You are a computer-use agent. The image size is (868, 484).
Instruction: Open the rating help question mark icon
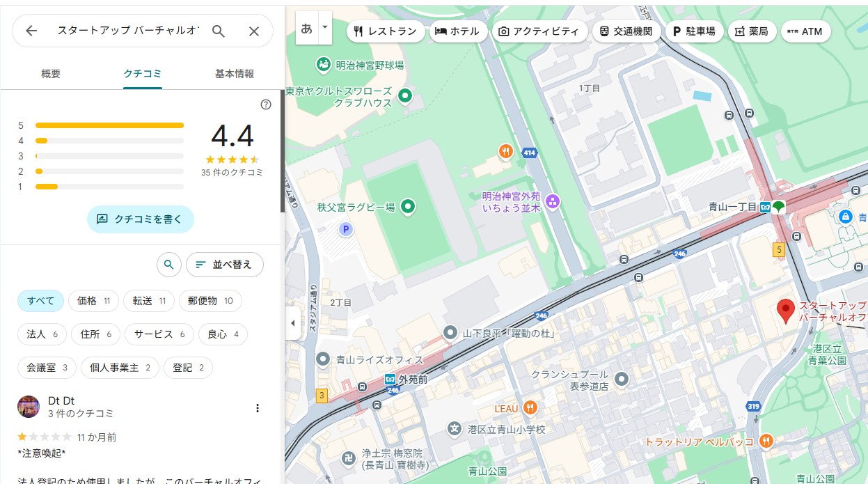(266, 104)
